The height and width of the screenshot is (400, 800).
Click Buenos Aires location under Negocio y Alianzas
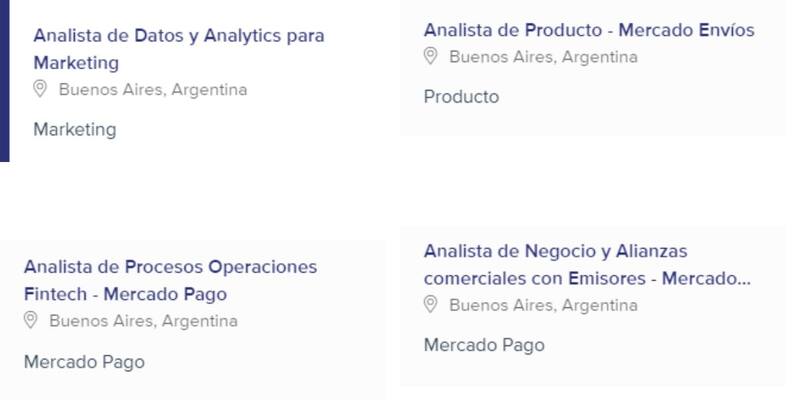(x=542, y=304)
